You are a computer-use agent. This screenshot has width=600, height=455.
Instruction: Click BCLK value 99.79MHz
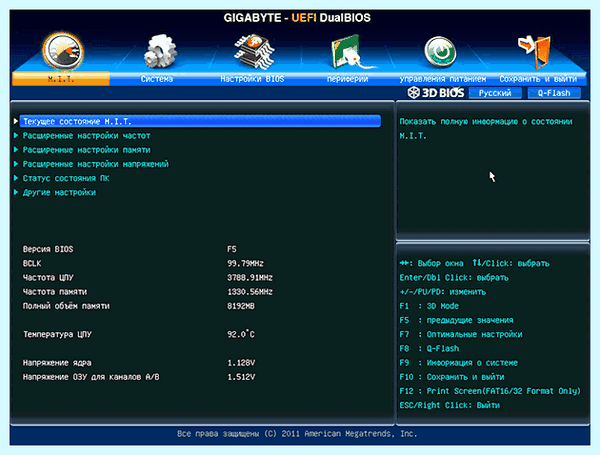click(245, 263)
